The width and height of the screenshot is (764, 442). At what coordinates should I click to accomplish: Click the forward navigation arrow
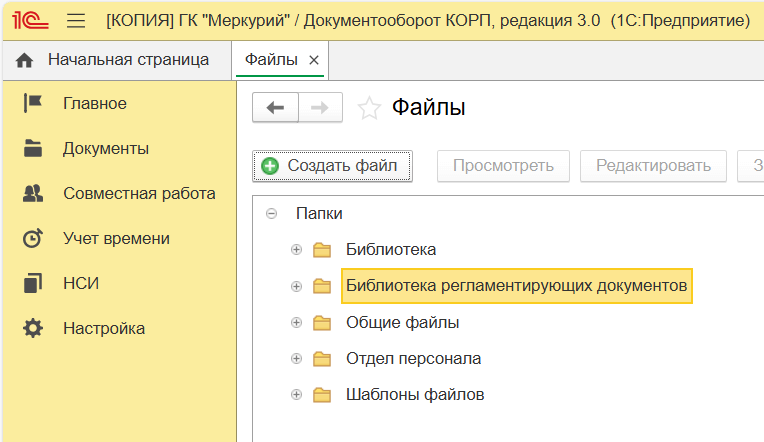[x=320, y=108]
